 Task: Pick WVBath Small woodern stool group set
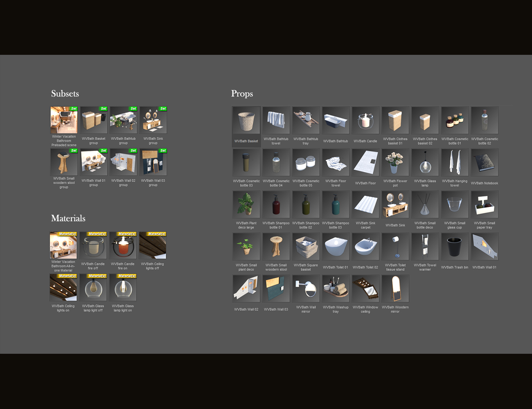64,162
